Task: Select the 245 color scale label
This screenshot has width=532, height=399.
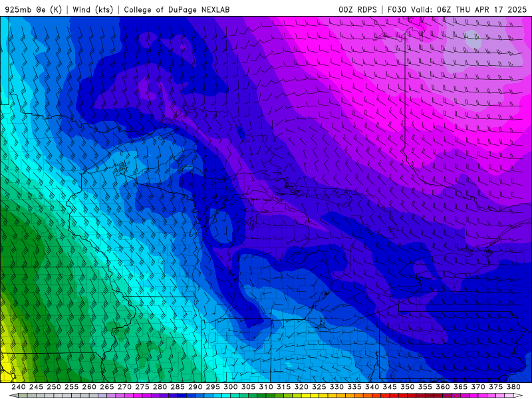Action: (36, 387)
